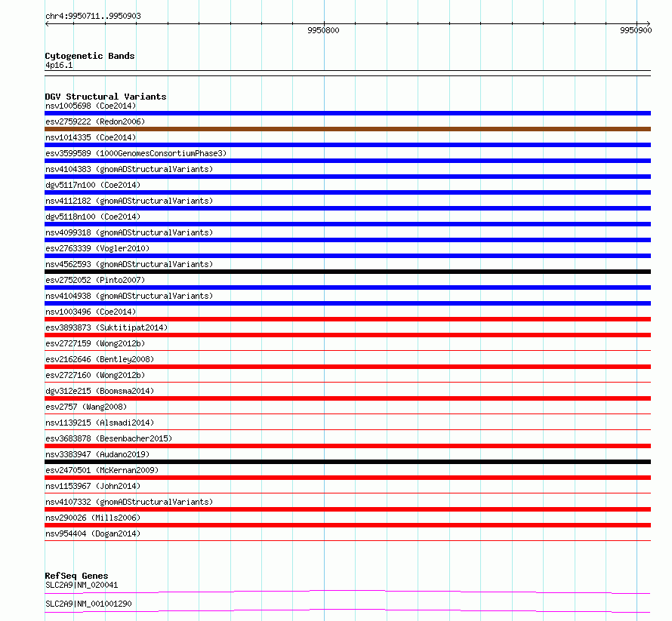Image resolution: width=672 pixels, height=621 pixels.
Task: Click the red bar under nsv4107332
Action: (347, 509)
